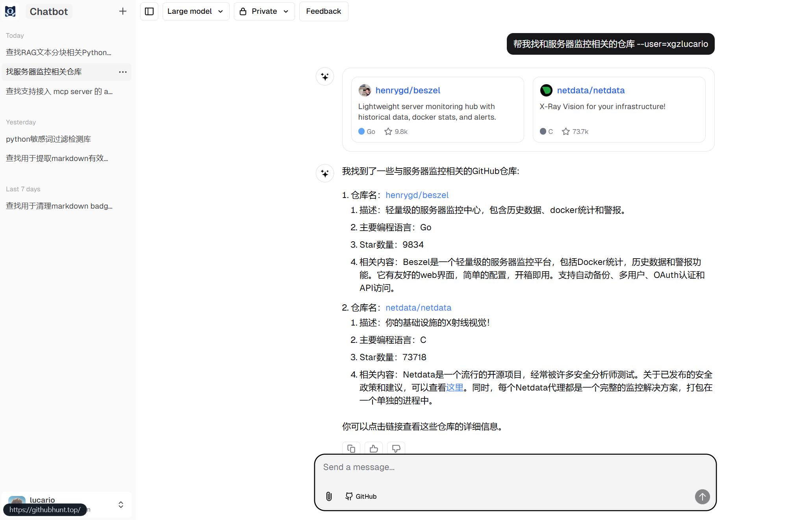Screen dimensions: 812x520
Task: Click netdata/netdata link in numbered list
Action: 418,307
